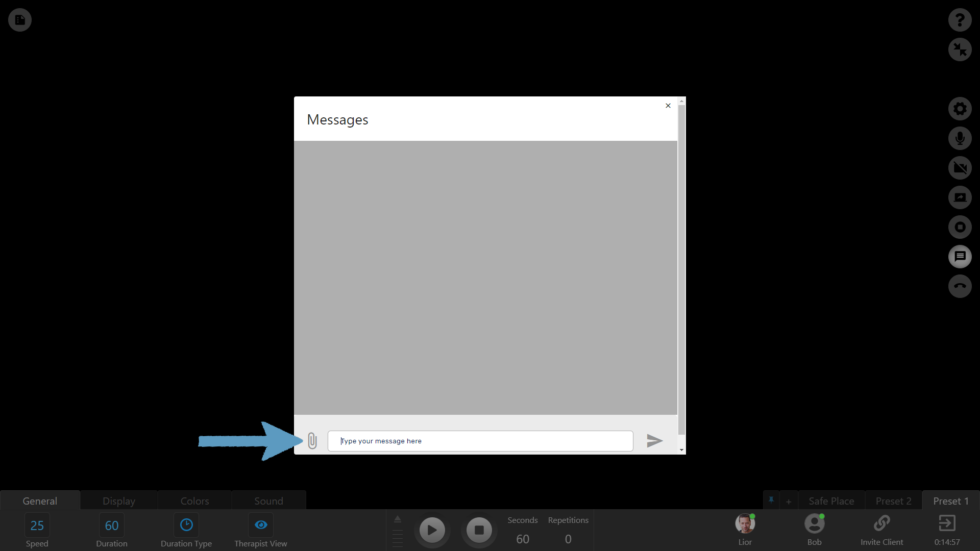Screen dimensions: 980x551
Task: Click the share screen icon
Action: tap(960, 197)
